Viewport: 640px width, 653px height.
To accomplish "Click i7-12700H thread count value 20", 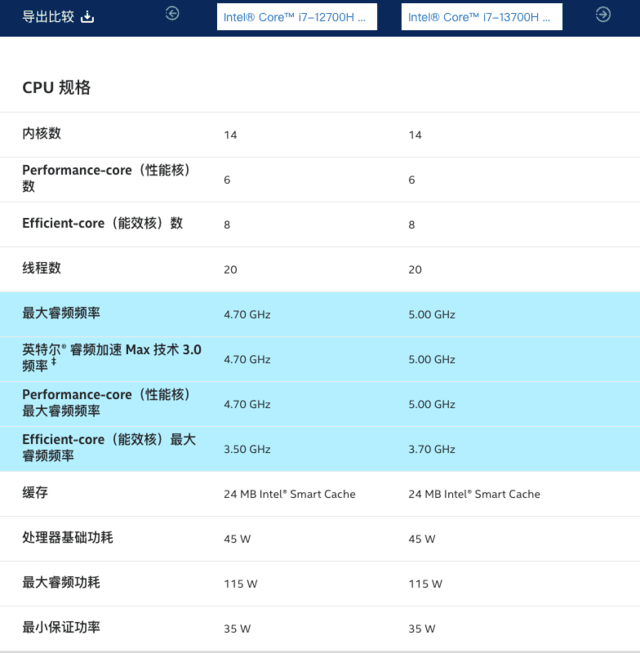I will tap(230, 269).
